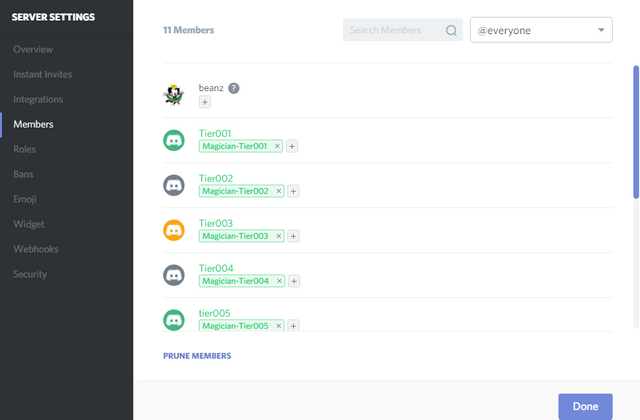Open the Widget settings
The height and width of the screenshot is (420, 640).
[x=29, y=224]
